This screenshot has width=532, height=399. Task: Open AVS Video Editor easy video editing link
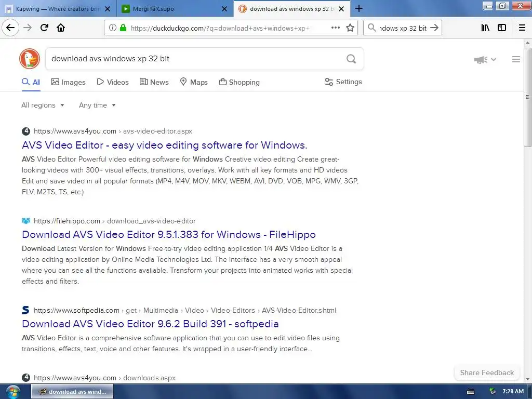(165, 145)
